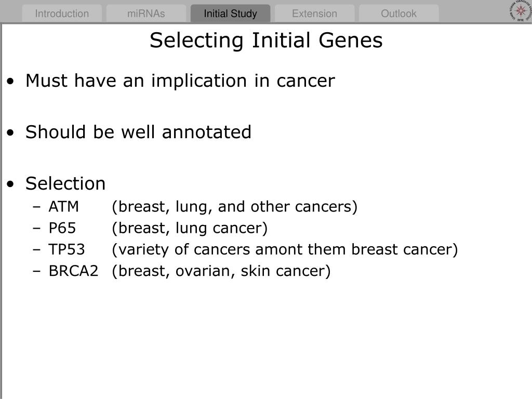Click the 'Selection' heading text
The width and height of the screenshot is (532, 399).
(x=65, y=183)
